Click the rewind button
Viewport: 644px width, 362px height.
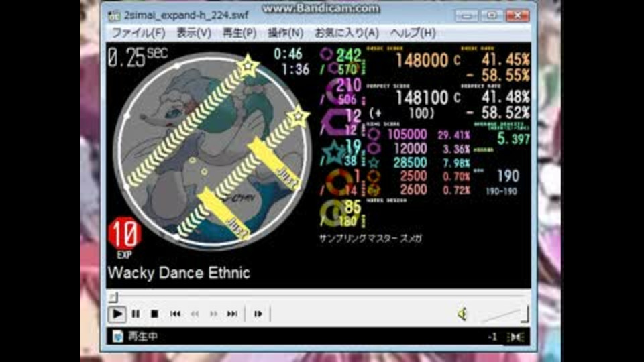[x=195, y=314]
